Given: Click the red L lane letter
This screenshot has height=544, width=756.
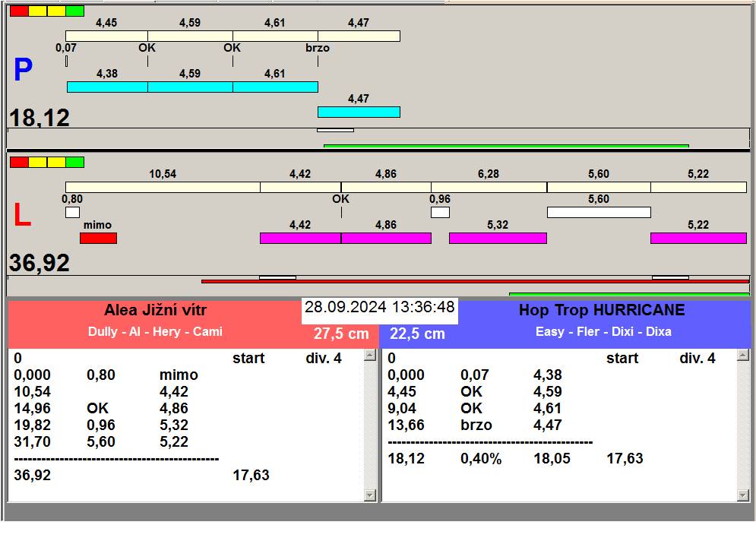Looking at the screenshot, I should click(x=22, y=214).
